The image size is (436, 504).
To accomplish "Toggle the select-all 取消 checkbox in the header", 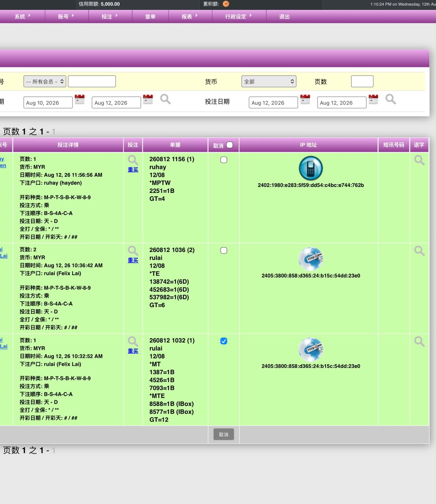I will pos(230,145).
